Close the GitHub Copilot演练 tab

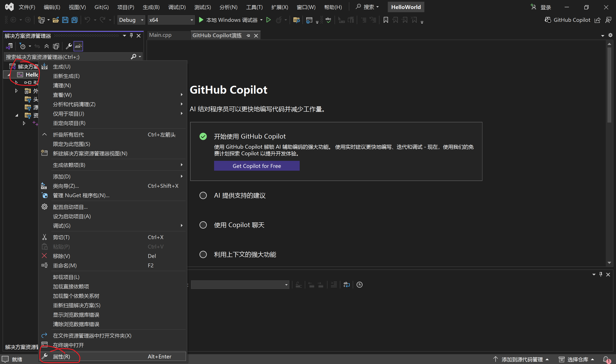tap(256, 36)
